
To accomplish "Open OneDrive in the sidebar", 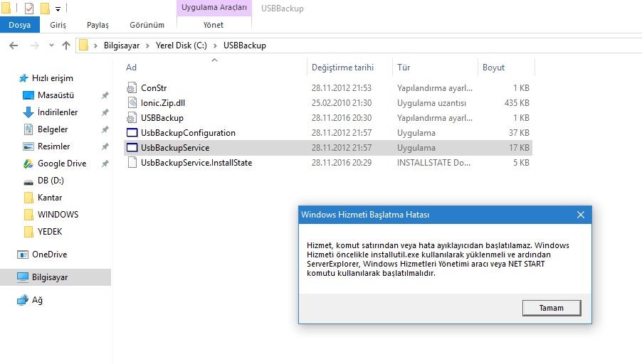I will pos(49,255).
